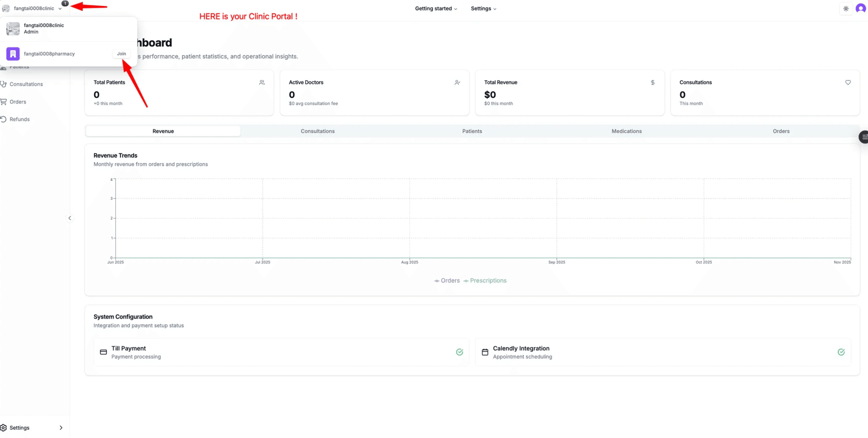868x438 pixels.
Task: Click the Calendly Integration green status checkmark
Action: [841, 352]
